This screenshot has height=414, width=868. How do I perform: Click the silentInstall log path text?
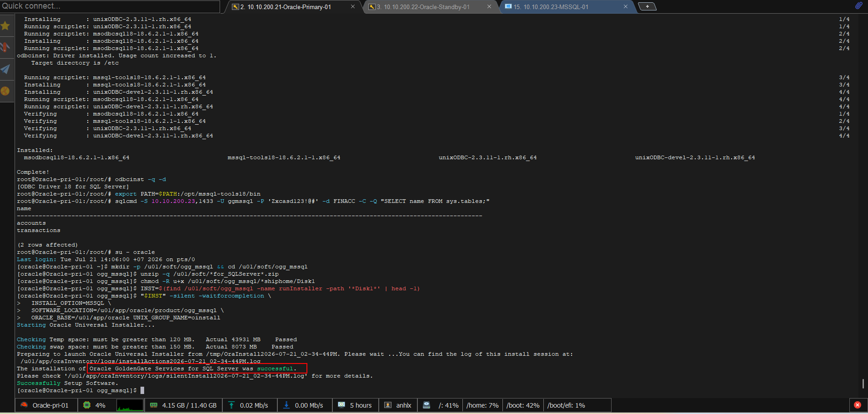pyautogui.click(x=186, y=376)
